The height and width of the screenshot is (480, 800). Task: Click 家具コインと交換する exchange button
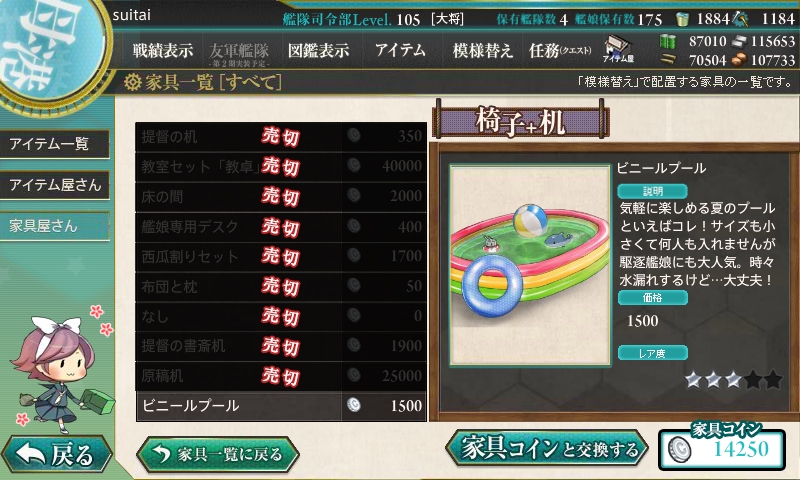(547, 449)
